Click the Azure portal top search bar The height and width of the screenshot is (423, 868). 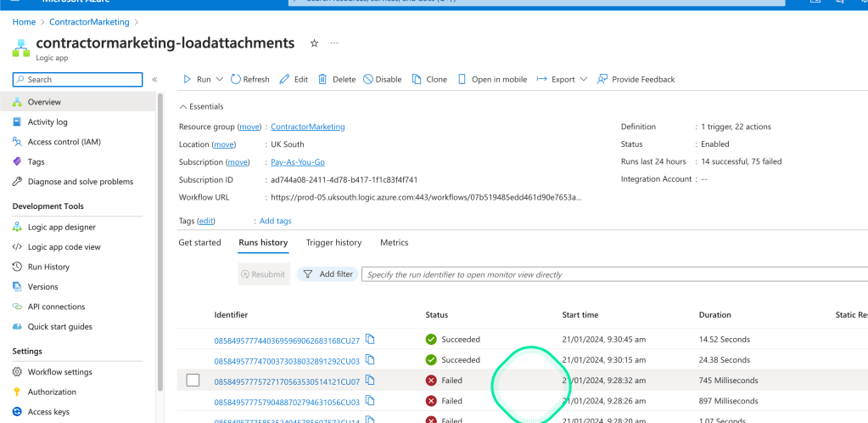[x=536, y=3]
